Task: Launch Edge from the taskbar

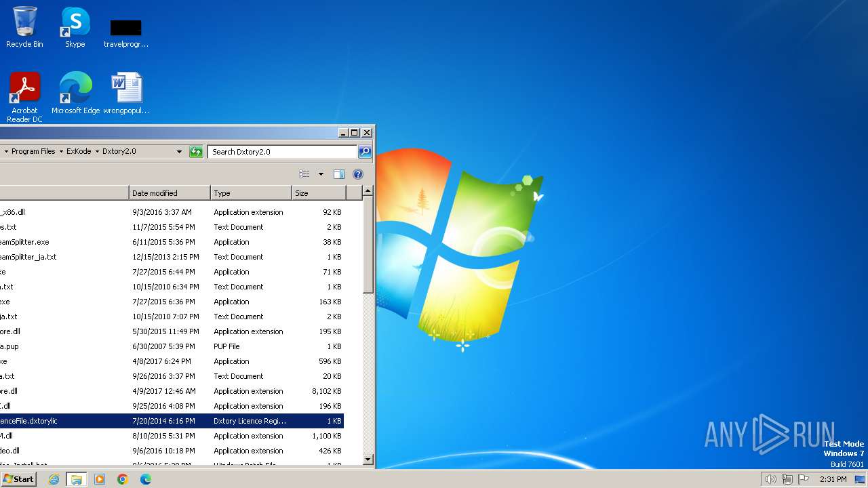Action: point(146,479)
